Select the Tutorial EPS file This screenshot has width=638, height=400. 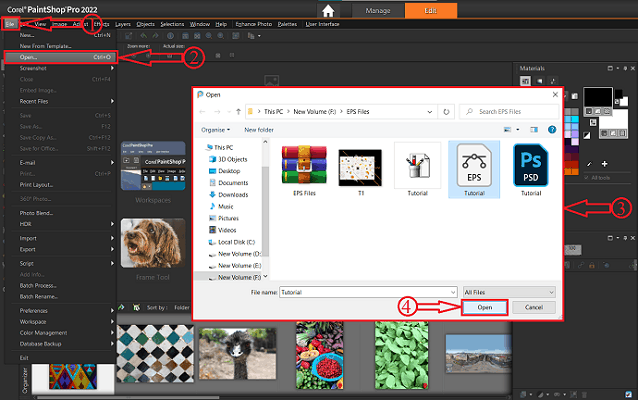[x=474, y=169]
